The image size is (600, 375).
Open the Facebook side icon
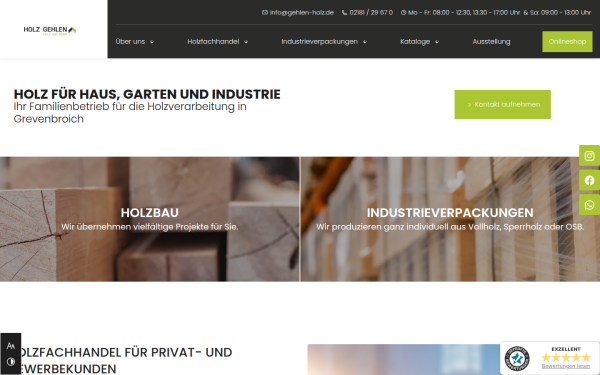pos(589,180)
